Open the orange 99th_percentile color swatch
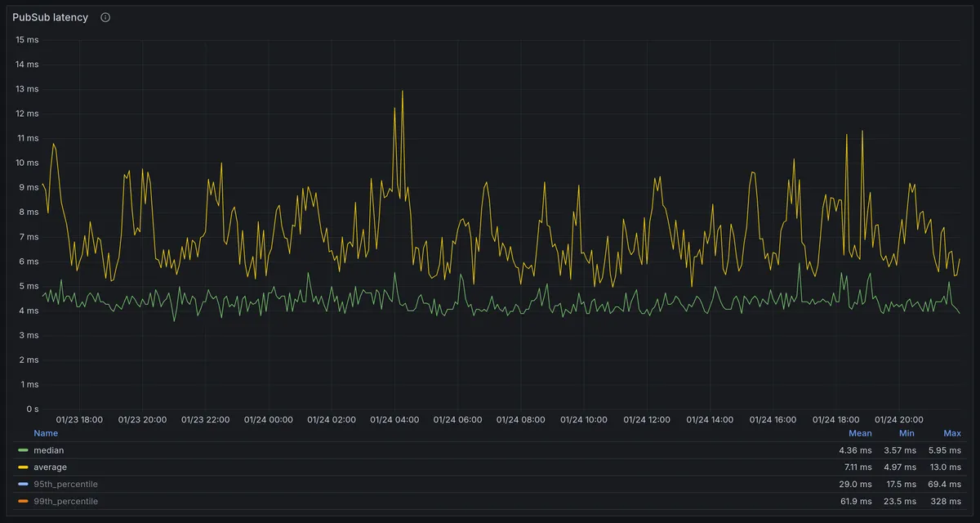 pyautogui.click(x=23, y=501)
